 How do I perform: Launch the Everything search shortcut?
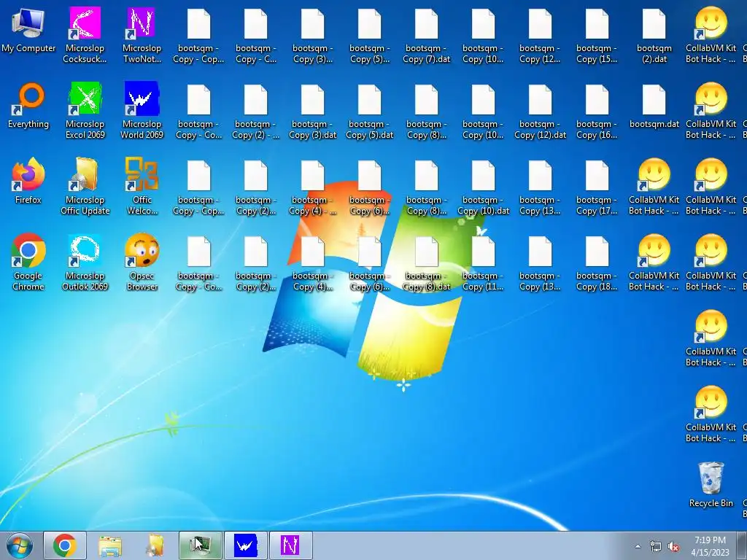pos(28,106)
